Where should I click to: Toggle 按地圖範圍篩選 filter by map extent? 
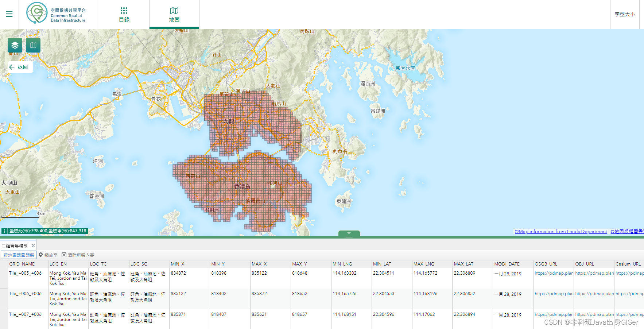click(19, 255)
